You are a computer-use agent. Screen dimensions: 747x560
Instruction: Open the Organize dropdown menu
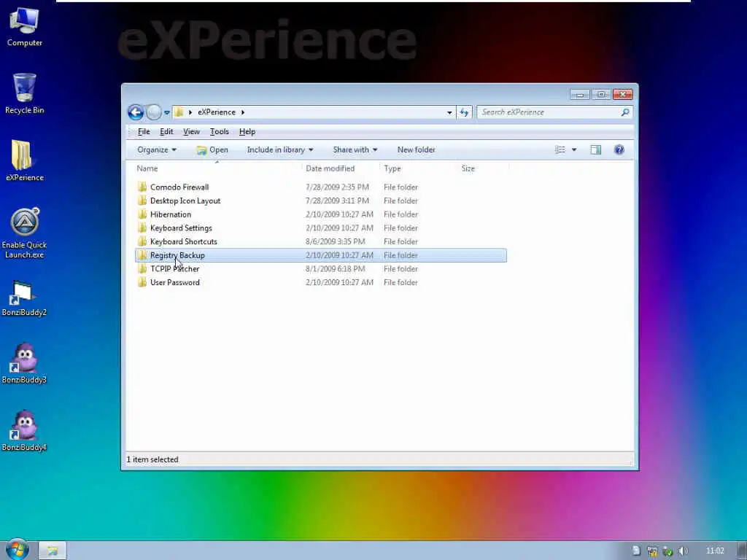(x=157, y=149)
